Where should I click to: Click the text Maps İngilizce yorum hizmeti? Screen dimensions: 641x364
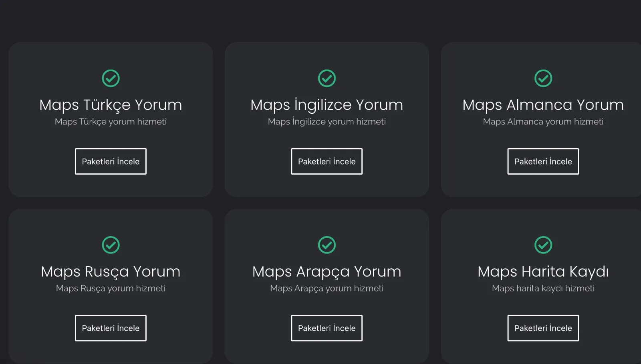click(x=327, y=122)
